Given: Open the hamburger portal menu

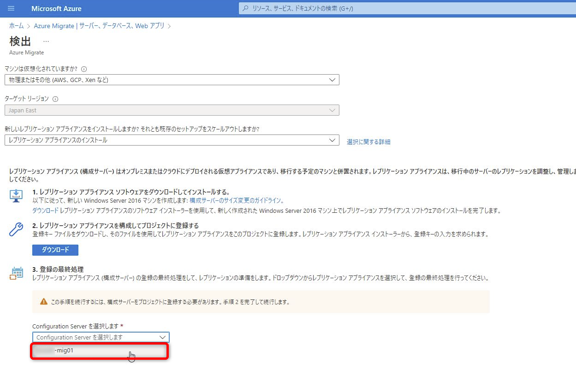Looking at the screenshot, I should pos(11,9).
